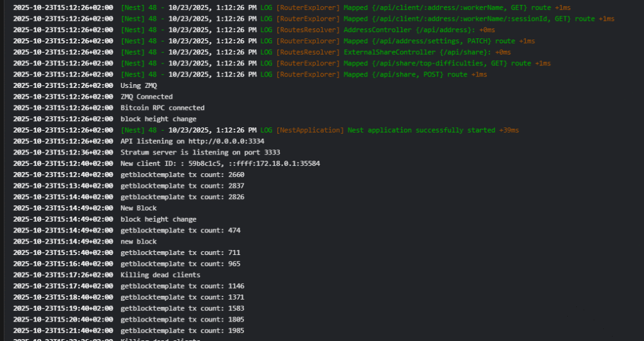Select the 'ZMQ Connected' log message

(x=147, y=97)
